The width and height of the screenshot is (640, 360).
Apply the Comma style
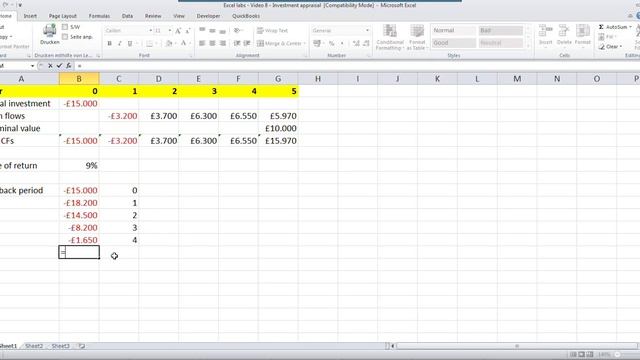pyautogui.click(x=342, y=43)
